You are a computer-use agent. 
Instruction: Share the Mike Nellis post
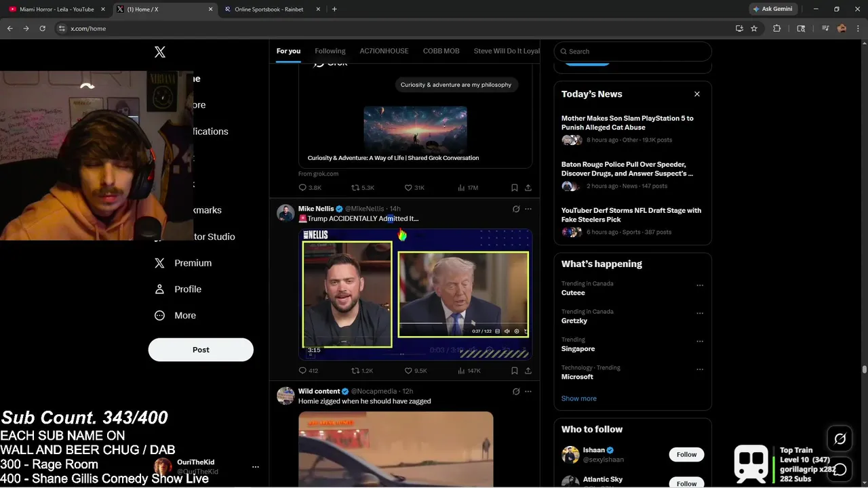[528, 371]
